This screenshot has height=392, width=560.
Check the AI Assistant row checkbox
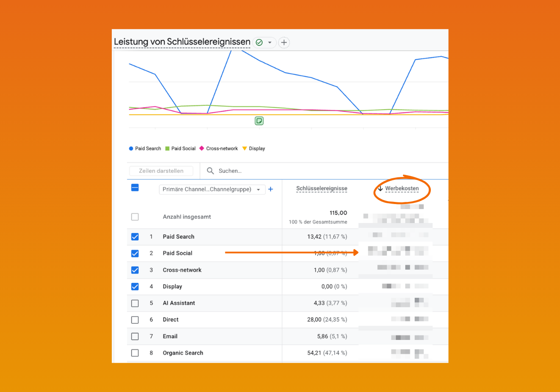point(135,303)
